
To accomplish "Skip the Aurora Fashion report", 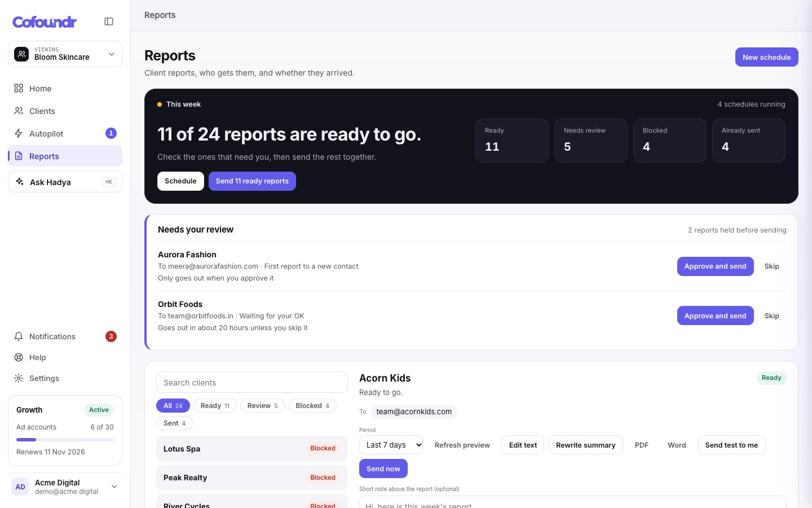I will [x=771, y=266].
